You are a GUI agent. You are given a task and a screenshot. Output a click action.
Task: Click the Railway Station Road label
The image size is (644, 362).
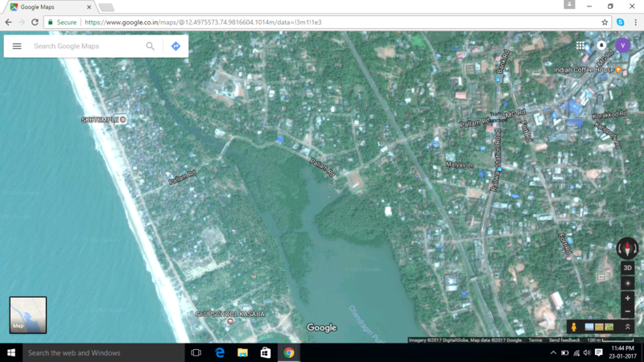pyautogui.click(x=496, y=159)
